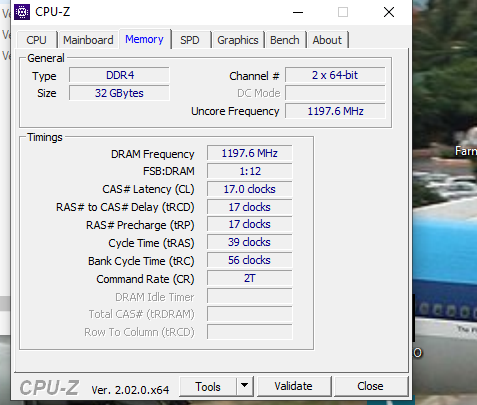This screenshot has width=477, height=405.
Task: Click the Close button at bottom
Action: (370, 386)
